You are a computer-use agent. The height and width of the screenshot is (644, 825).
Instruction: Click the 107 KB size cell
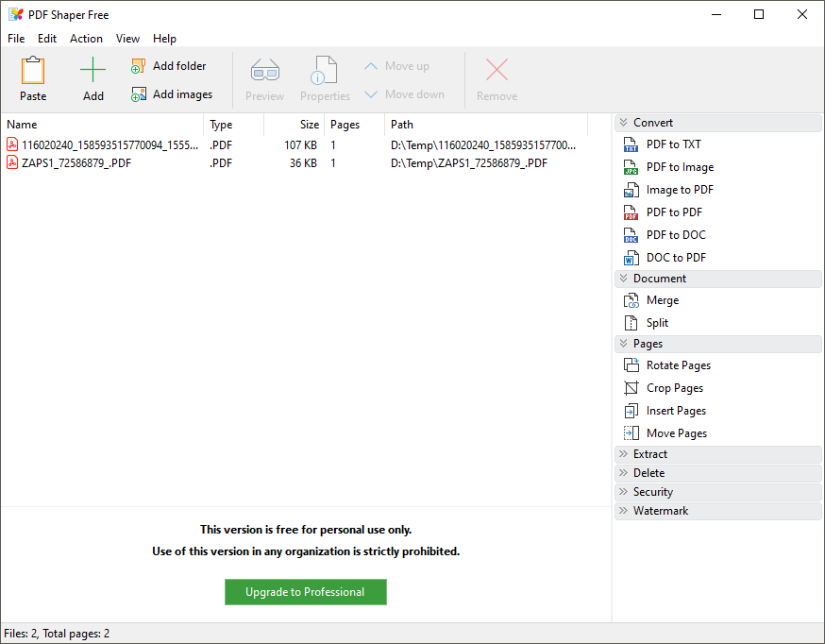300,145
